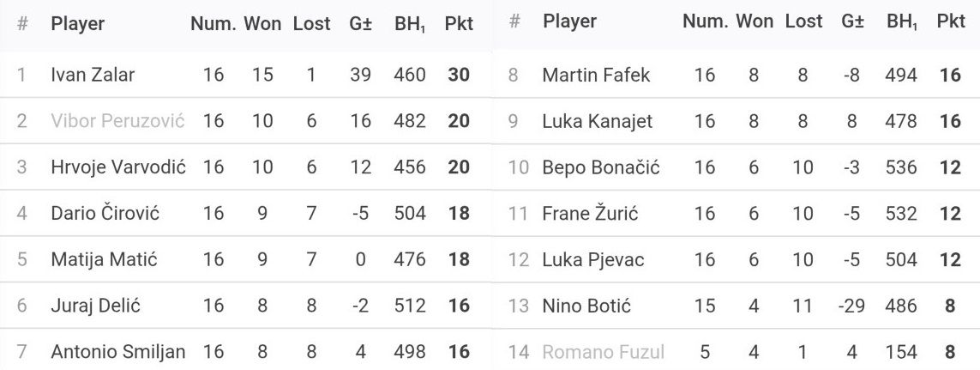Select Luka Pjevac row name
The image size is (980, 370).
tap(592, 260)
